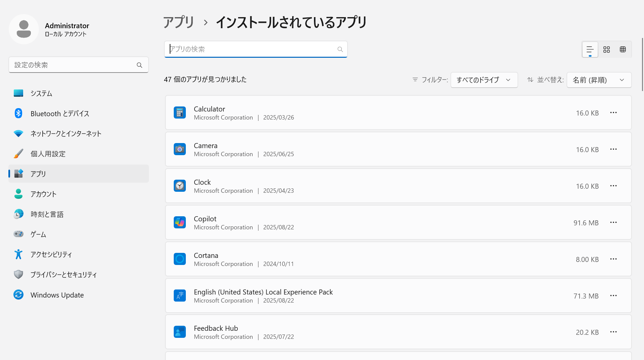Open ゲーム settings category
644x360 pixels.
78,234
